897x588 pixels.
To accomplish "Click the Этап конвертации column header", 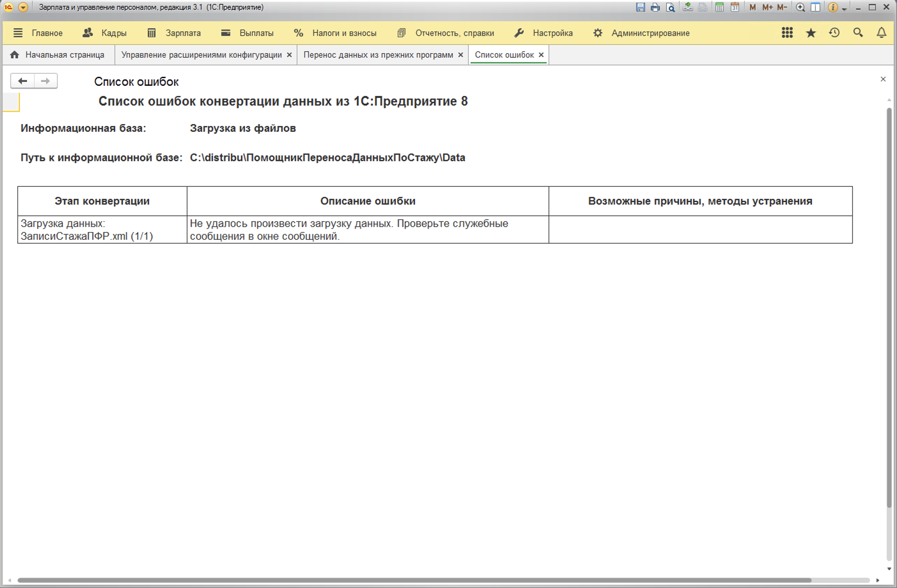I will pos(102,201).
